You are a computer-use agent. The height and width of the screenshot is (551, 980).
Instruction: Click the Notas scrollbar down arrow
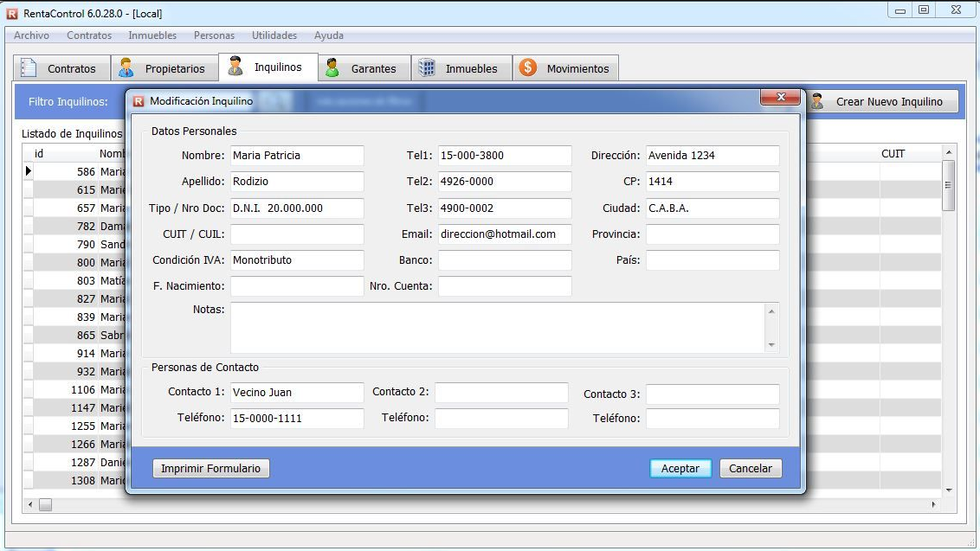pyautogui.click(x=771, y=345)
